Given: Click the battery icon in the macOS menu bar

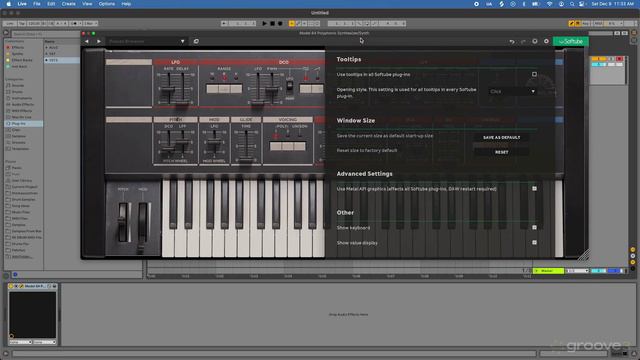Looking at the screenshot, I should (x=536, y=4).
